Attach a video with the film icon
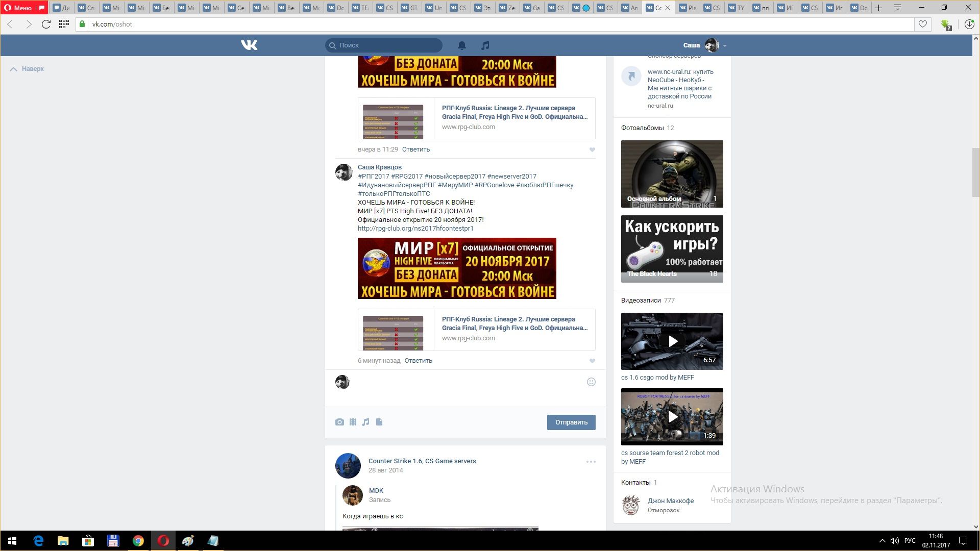 pyautogui.click(x=353, y=422)
